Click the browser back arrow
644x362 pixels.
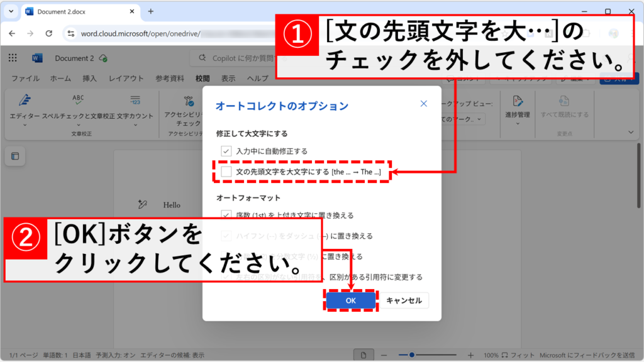click(x=12, y=34)
